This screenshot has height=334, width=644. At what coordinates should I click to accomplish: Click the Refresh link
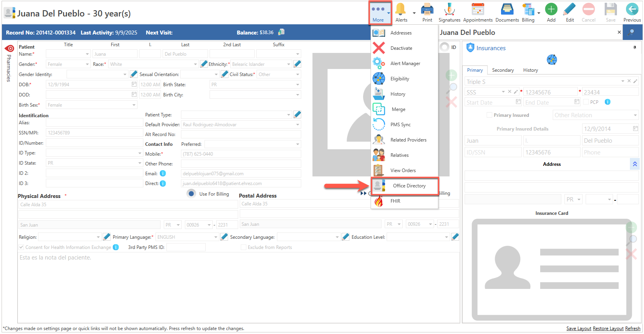tap(633, 329)
